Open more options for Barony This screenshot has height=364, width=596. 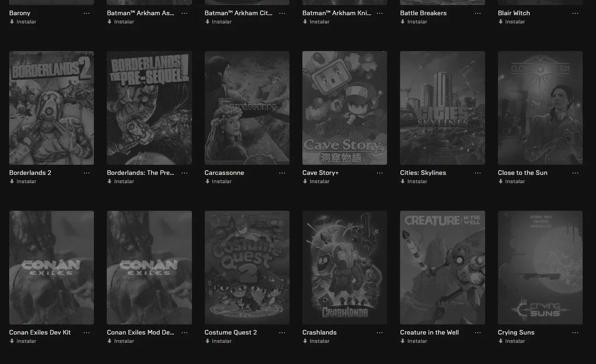coord(87,13)
